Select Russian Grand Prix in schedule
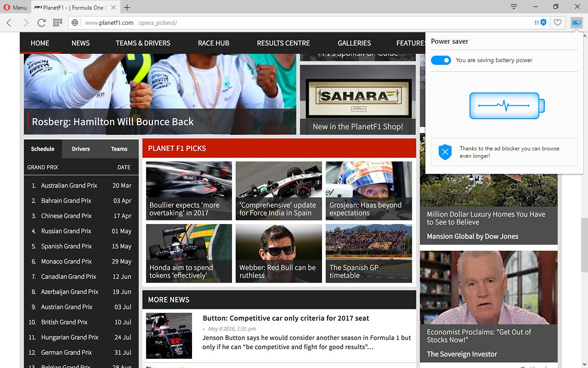 tap(81, 231)
